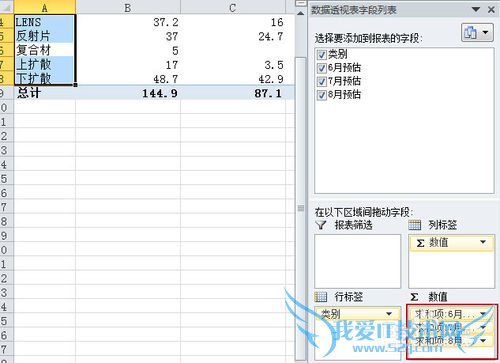
Task: Select column A header
Action: pos(45,7)
